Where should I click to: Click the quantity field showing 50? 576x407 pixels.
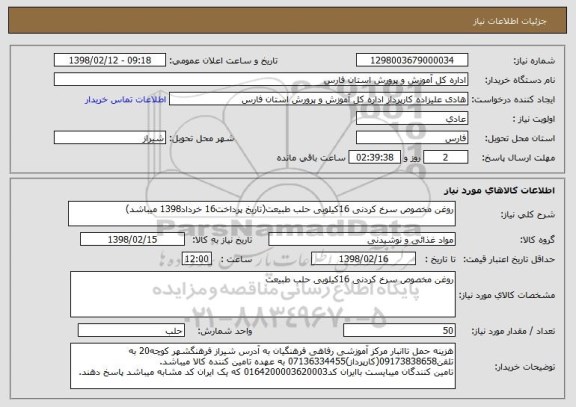(x=399, y=330)
